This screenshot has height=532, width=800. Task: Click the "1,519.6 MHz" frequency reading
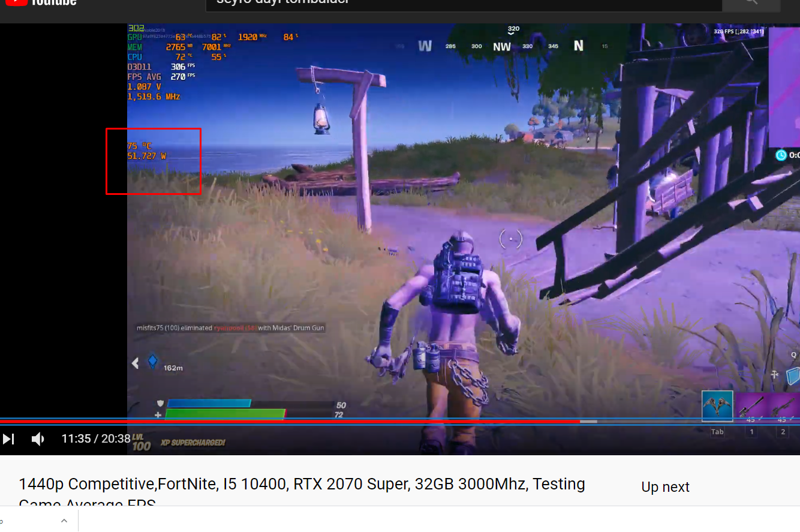point(154,97)
